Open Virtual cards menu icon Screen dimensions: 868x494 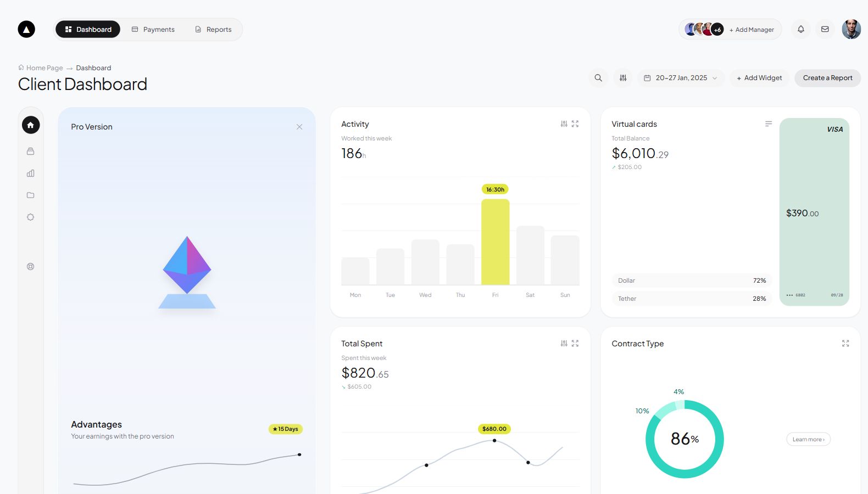tap(769, 124)
